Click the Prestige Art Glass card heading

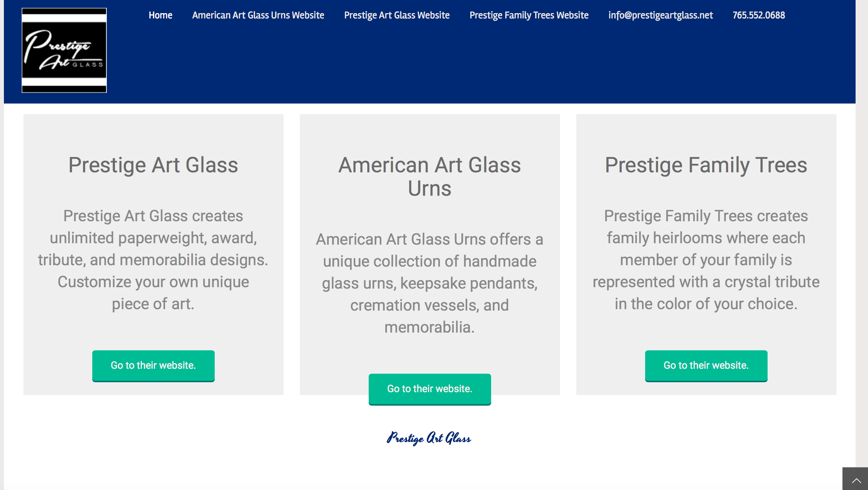click(x=153, y=165)
